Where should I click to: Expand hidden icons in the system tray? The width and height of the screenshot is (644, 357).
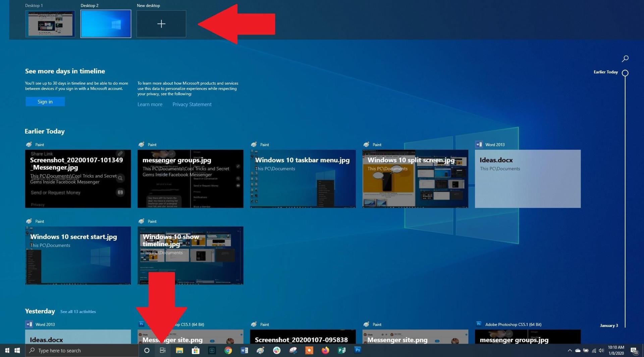click(570, 351)
